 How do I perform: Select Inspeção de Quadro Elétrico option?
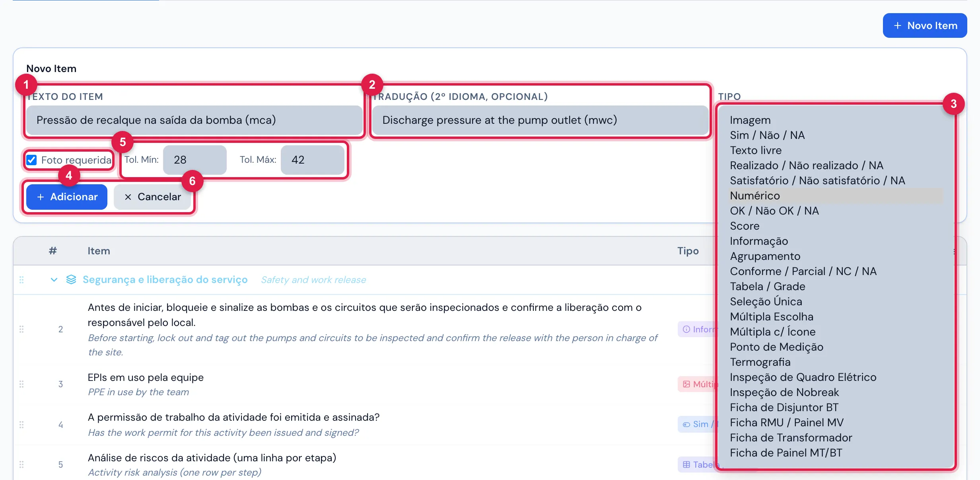tap(836, 377)
